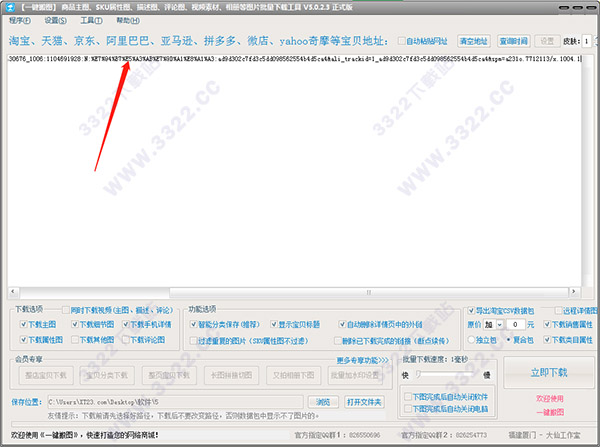The height and width of the screenshot is (447, 600).
Task: Click inside the product URL text area
Action: tap(295, 172)
